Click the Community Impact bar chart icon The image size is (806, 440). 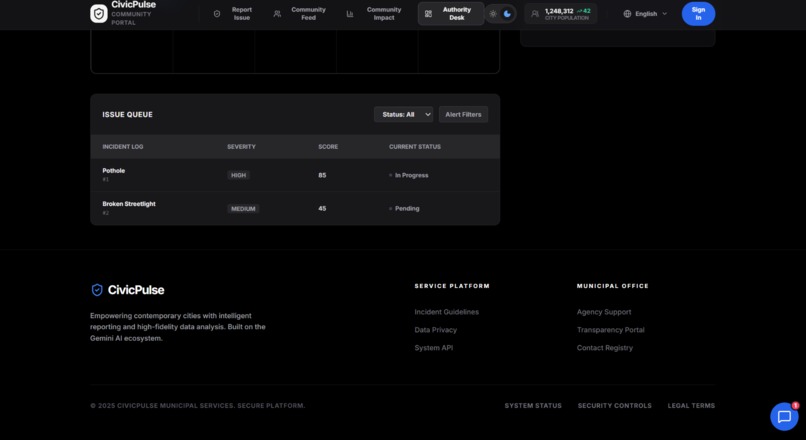pos(350,14)
